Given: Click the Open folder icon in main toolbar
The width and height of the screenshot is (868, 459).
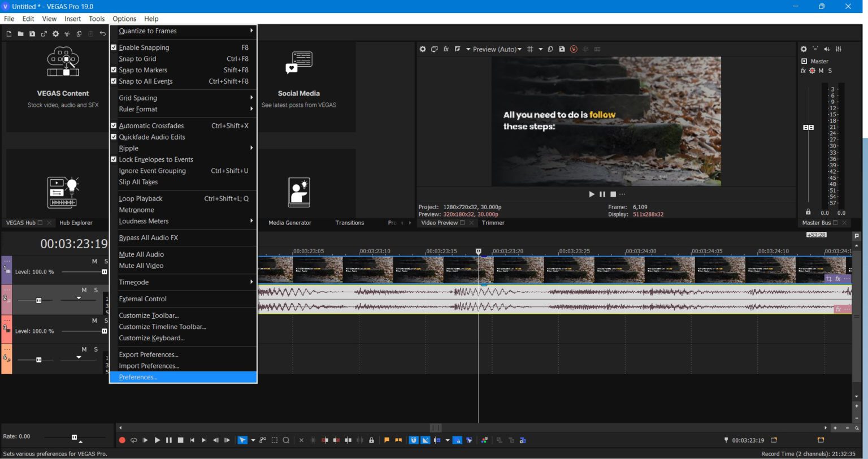Looking at the screenshot, I should [x=20, y=34].
